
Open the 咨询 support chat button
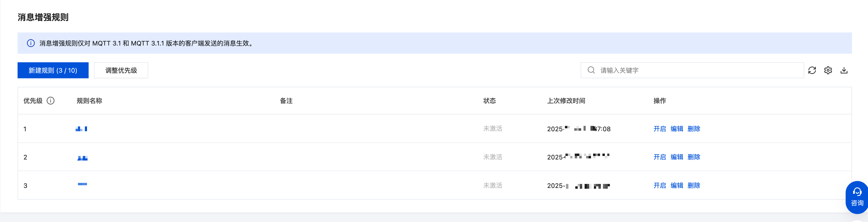tap(857, 198)
